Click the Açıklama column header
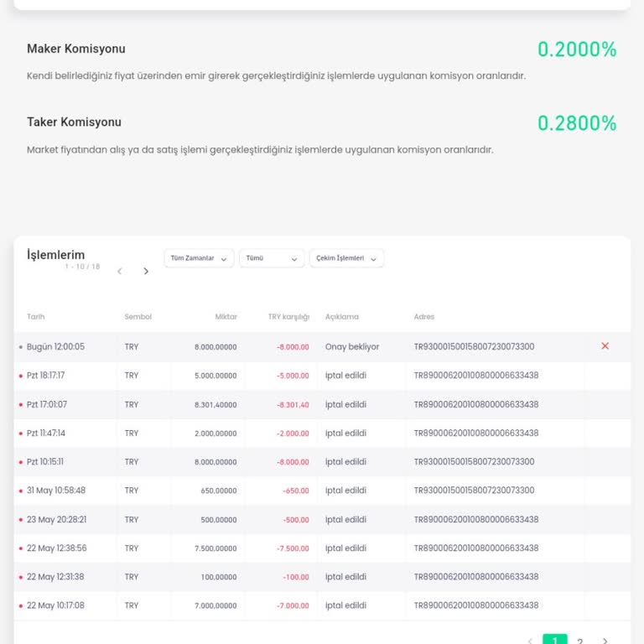This screenshot has width=644, height=644. 342,317
